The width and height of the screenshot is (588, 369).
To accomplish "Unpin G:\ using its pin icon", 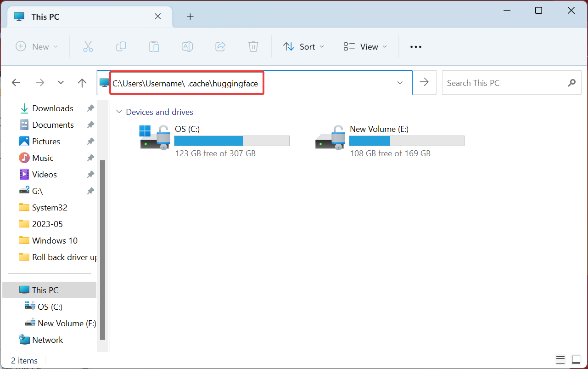I will coord(90,191).
